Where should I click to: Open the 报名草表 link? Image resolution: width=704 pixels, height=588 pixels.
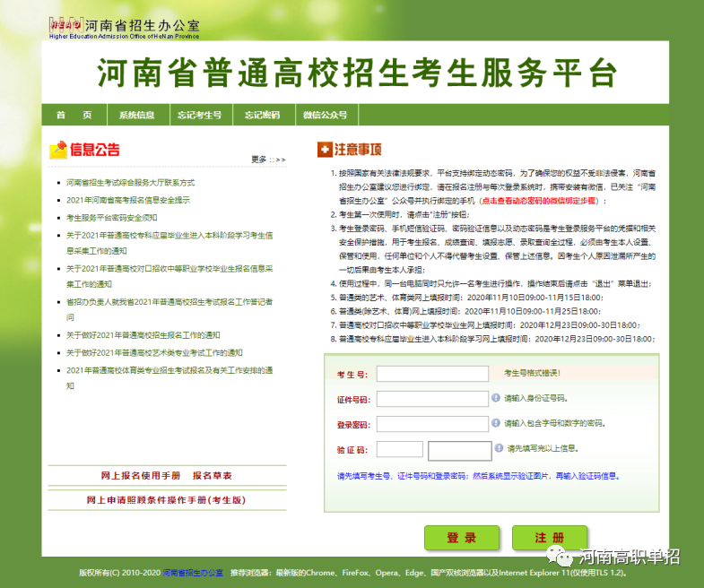click(213, 475)
